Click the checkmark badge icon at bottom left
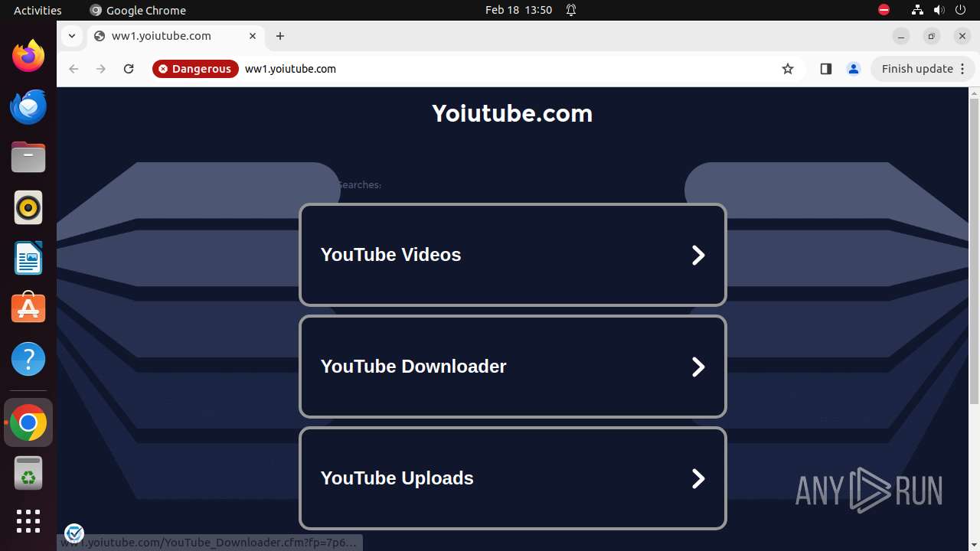Screen dimensions: 980x551 (x=74, y=533)
